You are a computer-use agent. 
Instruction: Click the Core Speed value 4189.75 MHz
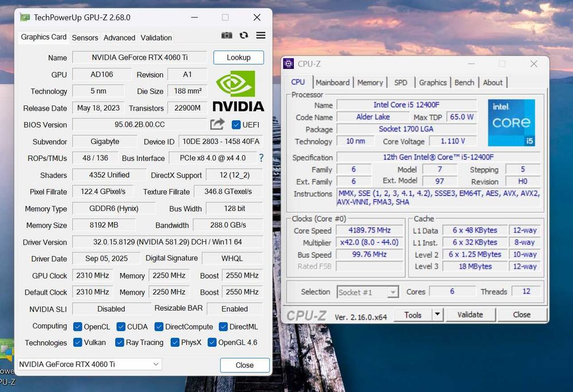[x=370, y=230]
